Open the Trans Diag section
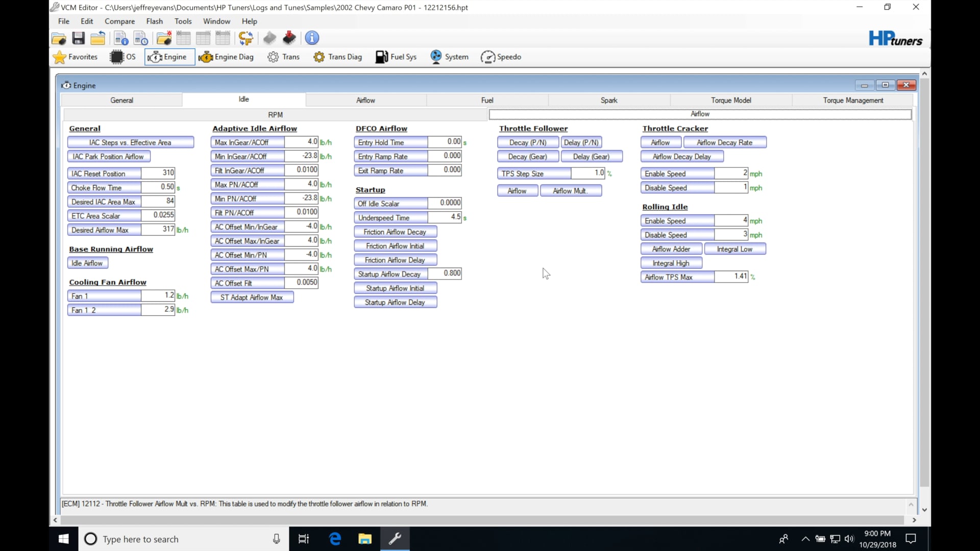Viewport: 980px width, 551px height. [337, 57]
